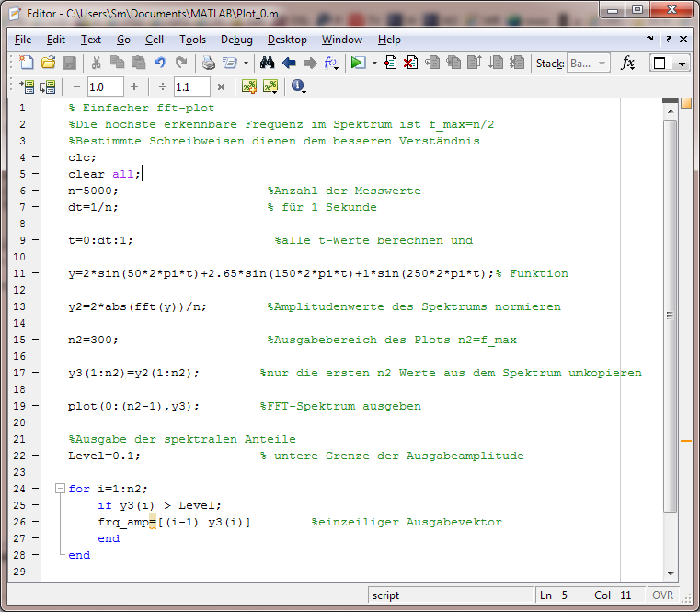The image size is (700, 612).
Task: Print the script with the printer icon
Action: coord(209,63)
